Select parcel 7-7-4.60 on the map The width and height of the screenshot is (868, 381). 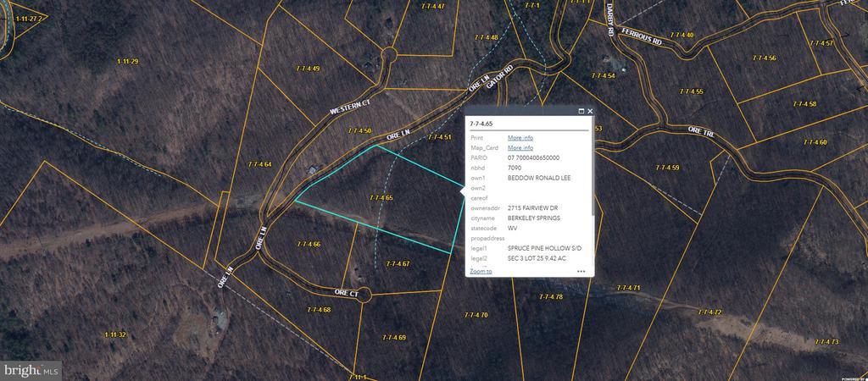815,142
